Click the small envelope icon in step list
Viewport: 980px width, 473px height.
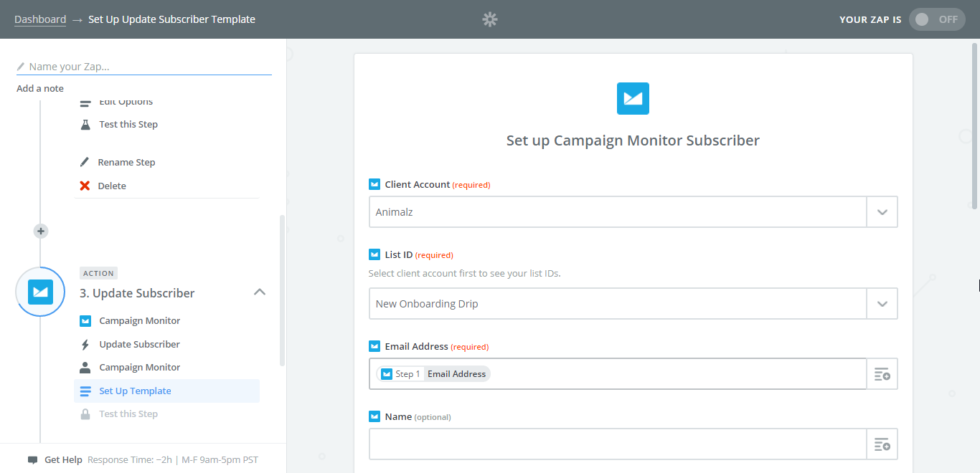coord(85,321)
